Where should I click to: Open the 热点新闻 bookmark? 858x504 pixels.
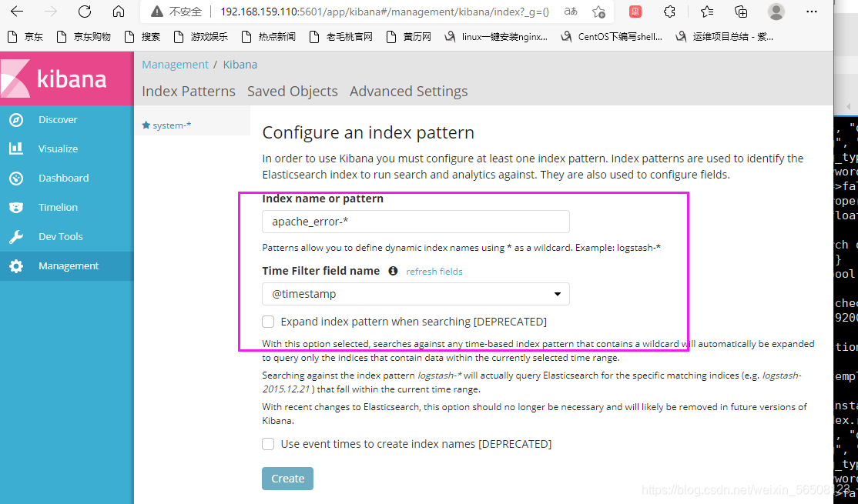(x=268, y=37)
